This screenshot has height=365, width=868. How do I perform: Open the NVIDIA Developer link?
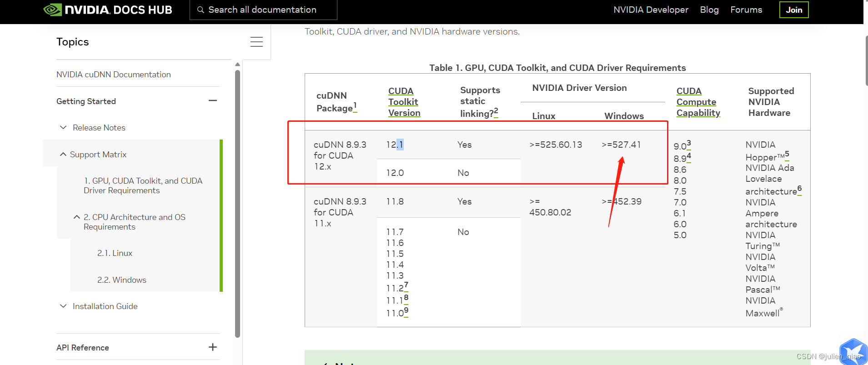[x=651, y=10]
